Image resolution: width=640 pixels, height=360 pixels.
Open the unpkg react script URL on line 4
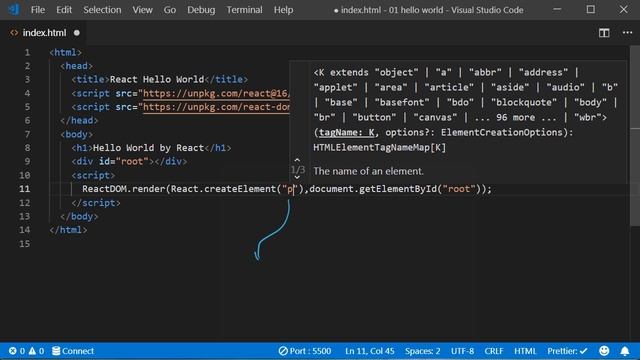pos(216,93)
